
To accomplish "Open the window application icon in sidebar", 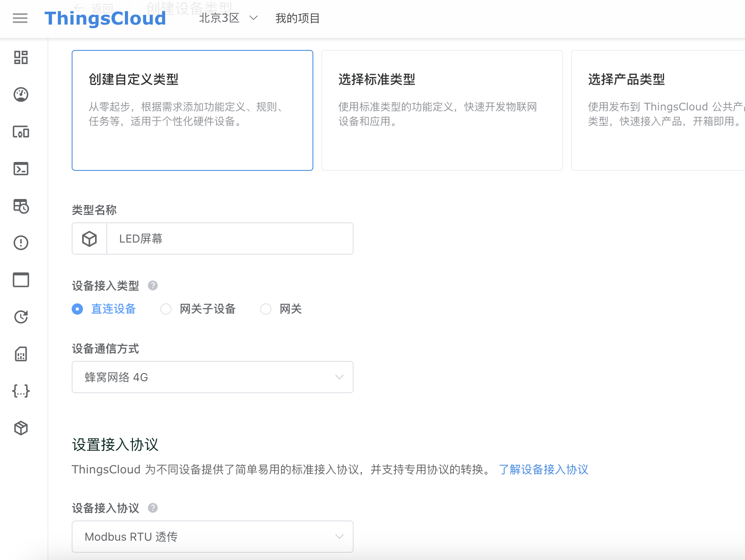I will pos(21,280).
